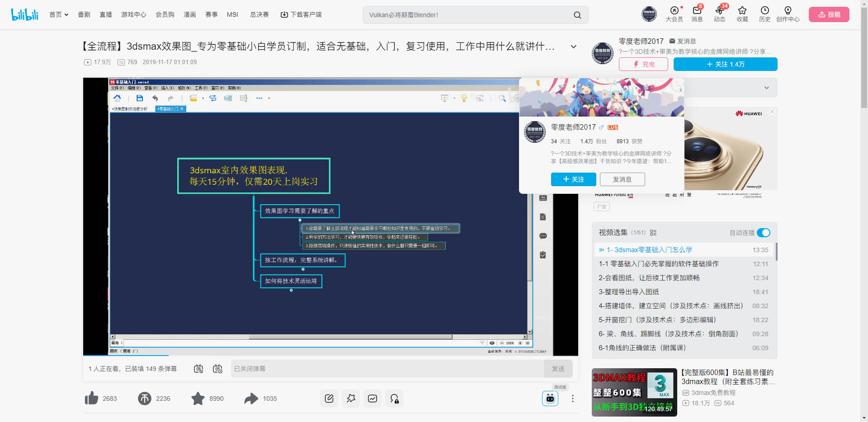Click 关注 1.4万 follow button
868x422 pixels.
click(x=725, y=64)
